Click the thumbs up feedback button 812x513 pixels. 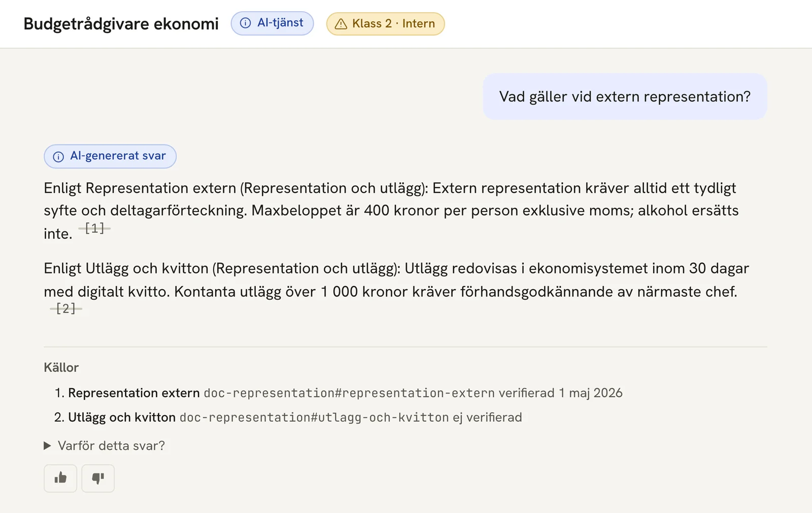60,478
